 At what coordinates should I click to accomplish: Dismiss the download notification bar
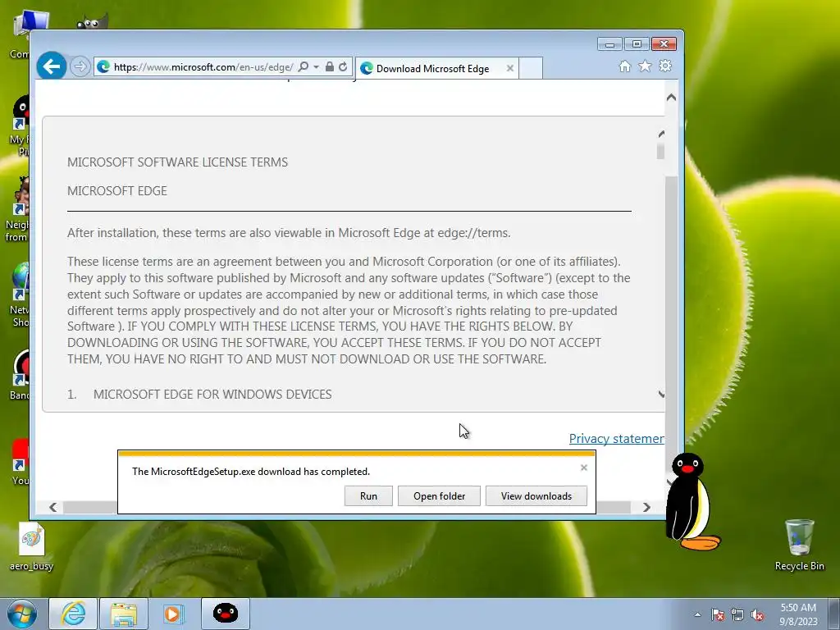point(584,468)
